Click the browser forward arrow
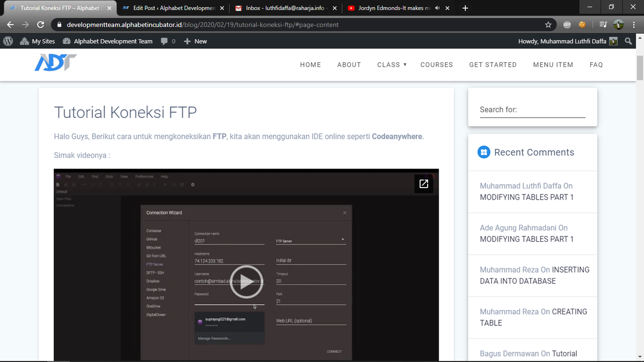The height and width of the screenshot is (362, 644). (25, 25)
